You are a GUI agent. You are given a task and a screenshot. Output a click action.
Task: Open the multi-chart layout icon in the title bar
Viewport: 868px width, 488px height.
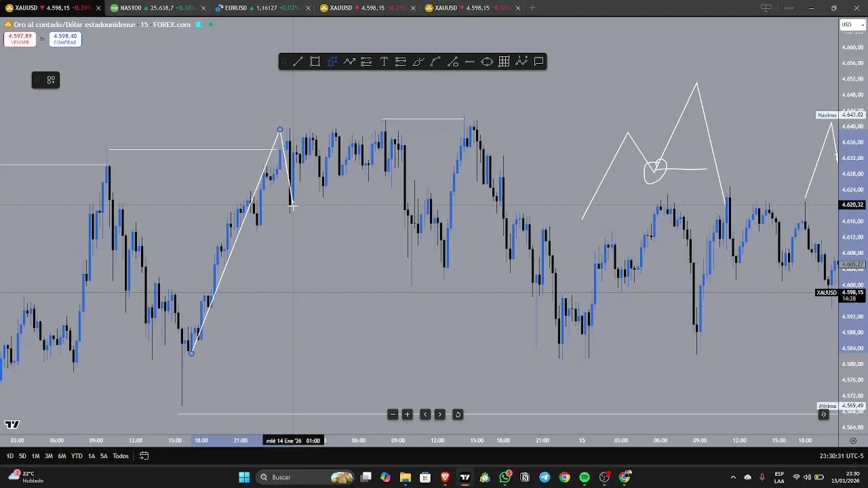pos(766,8)
